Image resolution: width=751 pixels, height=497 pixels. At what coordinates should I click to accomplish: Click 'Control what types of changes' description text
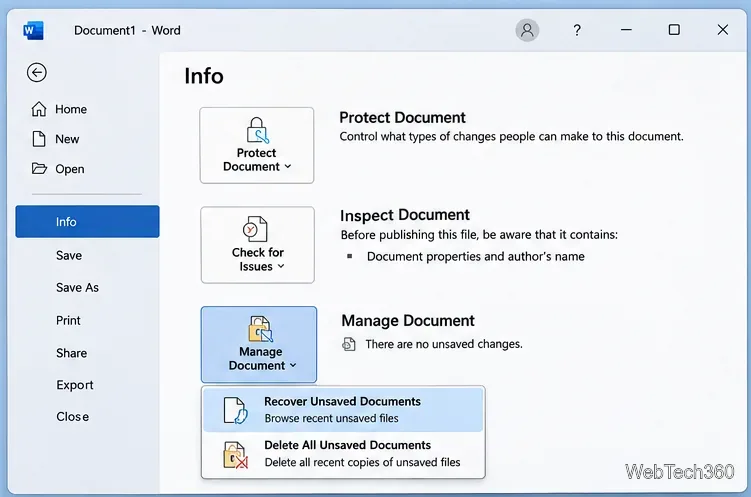click(x=511, y=136)
